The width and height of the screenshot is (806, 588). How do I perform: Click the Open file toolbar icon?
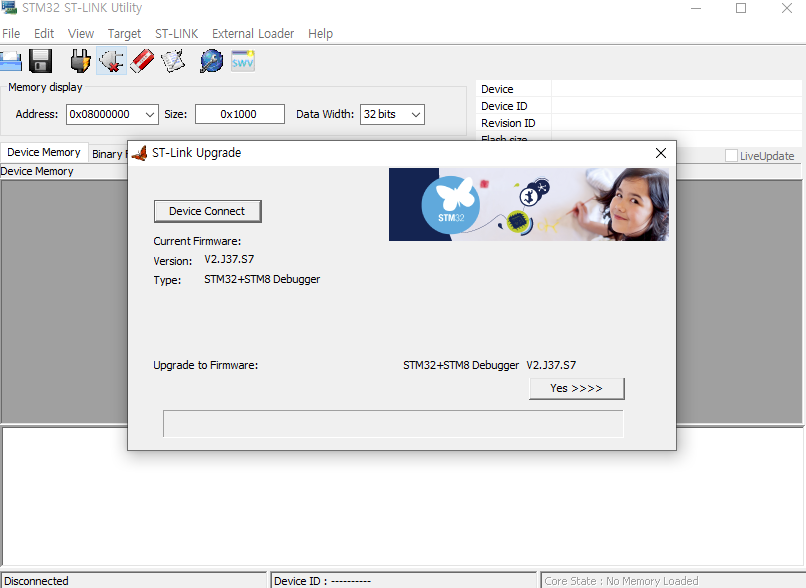(10, 61)
